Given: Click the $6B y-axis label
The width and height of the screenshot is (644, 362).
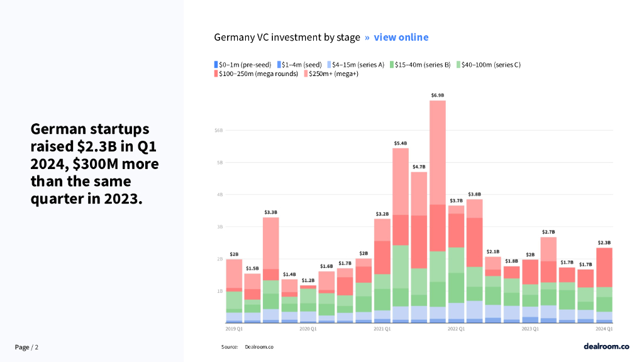Looking at the screenshot, I should pyautogui.click(x=219, y=130).
